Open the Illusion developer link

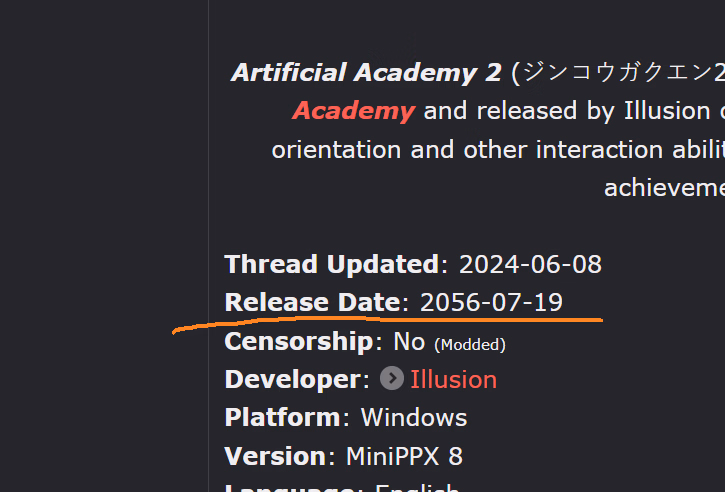pos(453,379)
